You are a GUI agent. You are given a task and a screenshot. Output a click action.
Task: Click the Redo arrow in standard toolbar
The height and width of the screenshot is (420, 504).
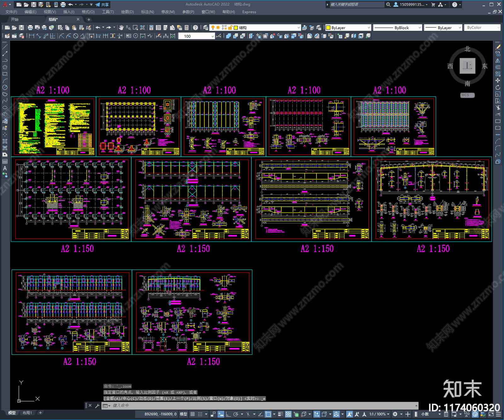pyautogui.click(x=109, y=28)
